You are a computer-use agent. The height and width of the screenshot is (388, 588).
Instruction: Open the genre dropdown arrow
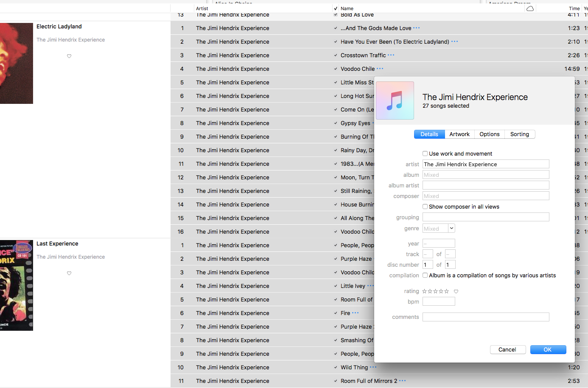(451, 228)
